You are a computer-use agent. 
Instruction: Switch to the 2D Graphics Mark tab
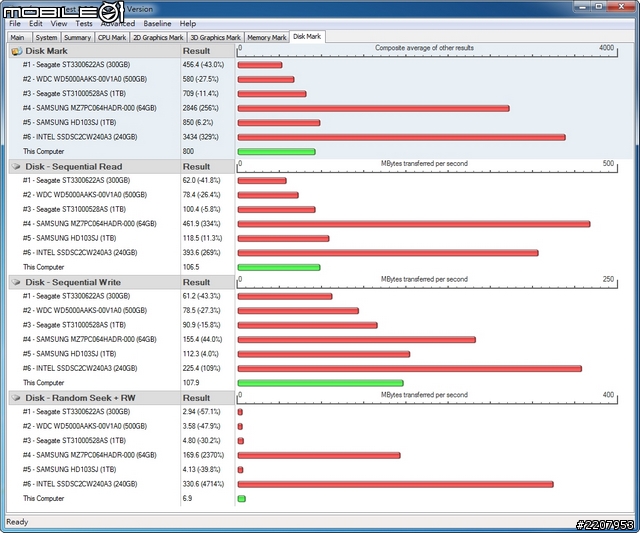[x=158, y=38]
